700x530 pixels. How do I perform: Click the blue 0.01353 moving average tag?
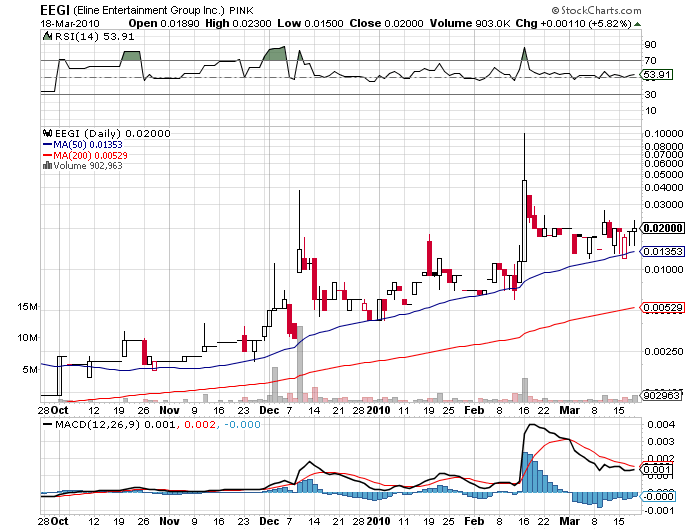click(663, 251)
